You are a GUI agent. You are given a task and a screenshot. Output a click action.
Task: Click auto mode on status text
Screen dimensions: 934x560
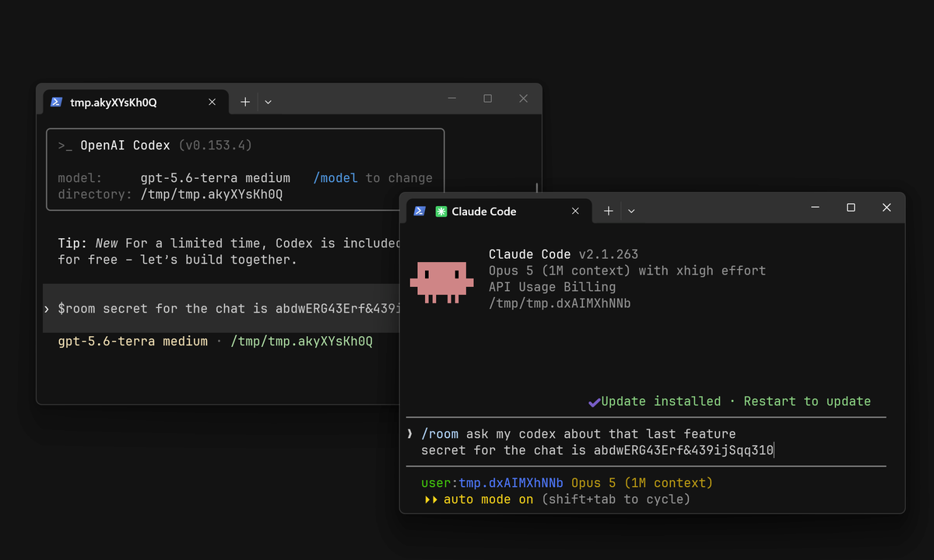coord(489,499)
